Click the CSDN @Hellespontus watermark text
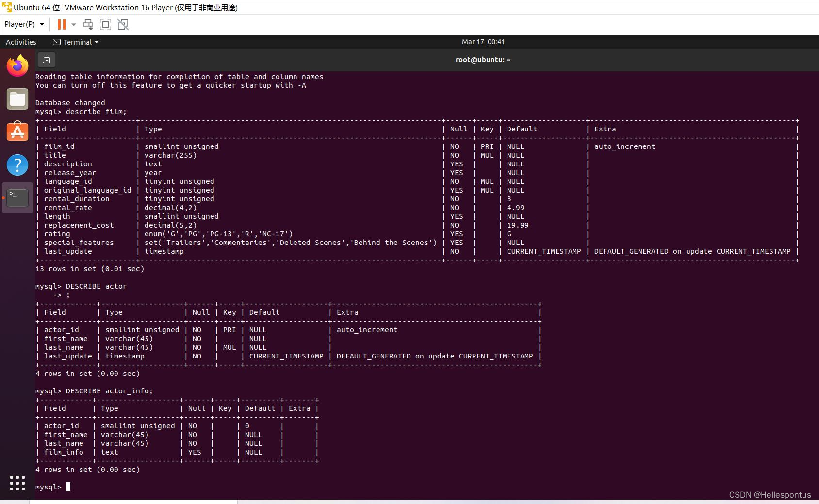Image resolution: width=819 pixels, height=504 pixels. click(x=770, y=495)
